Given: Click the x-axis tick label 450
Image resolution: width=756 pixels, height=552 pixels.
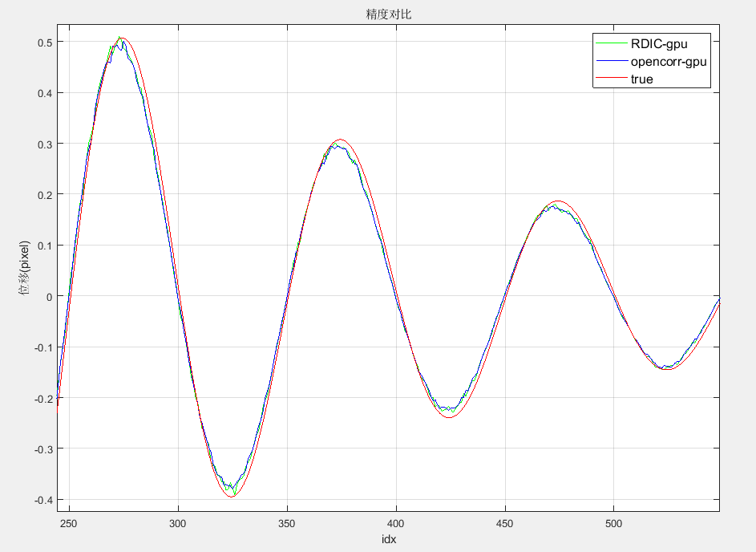Looking at the screenshot, I should point(505,522).
